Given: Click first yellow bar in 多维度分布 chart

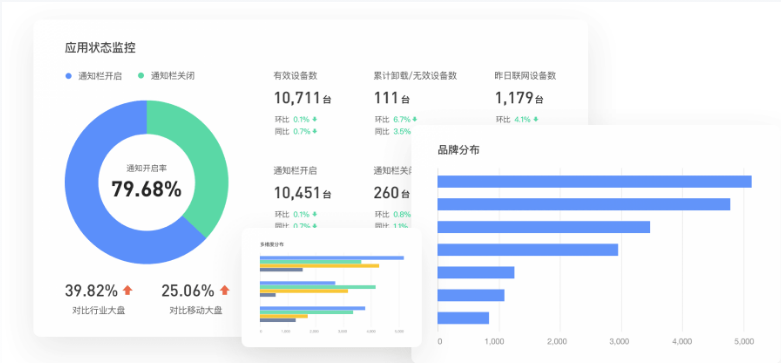Looking at the screenshot, I should (x=319, y=266).
